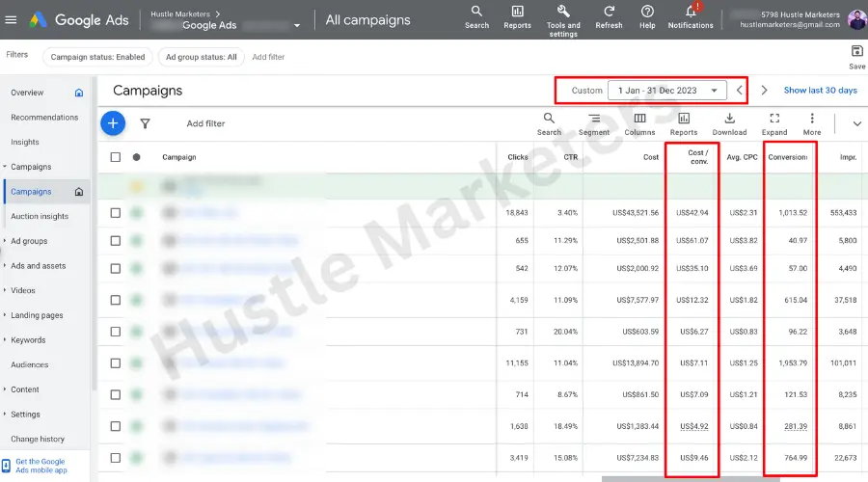Click the Segment icon in table toolbar
This screenshot has width=868, height=482.
(594, 119)
